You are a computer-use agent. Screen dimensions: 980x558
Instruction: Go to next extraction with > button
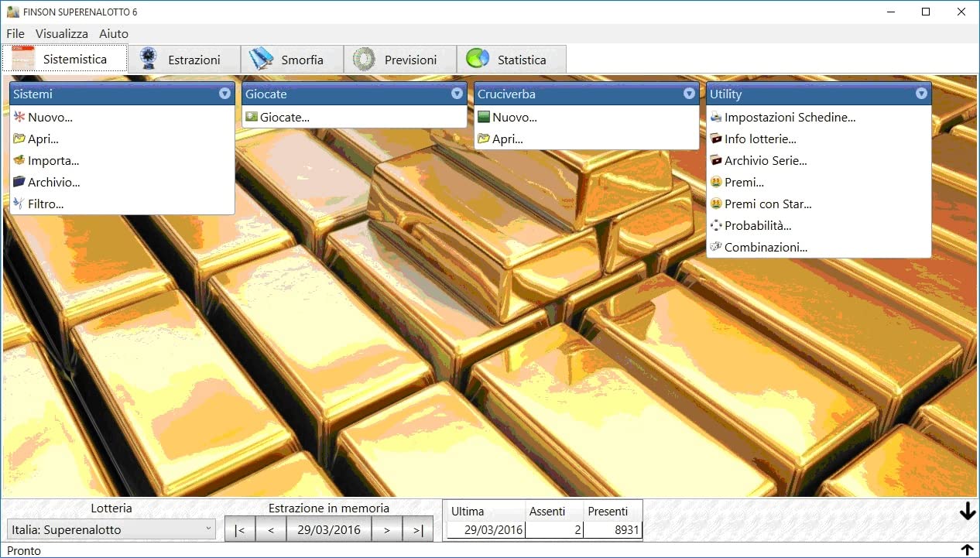tap(387, 529)
